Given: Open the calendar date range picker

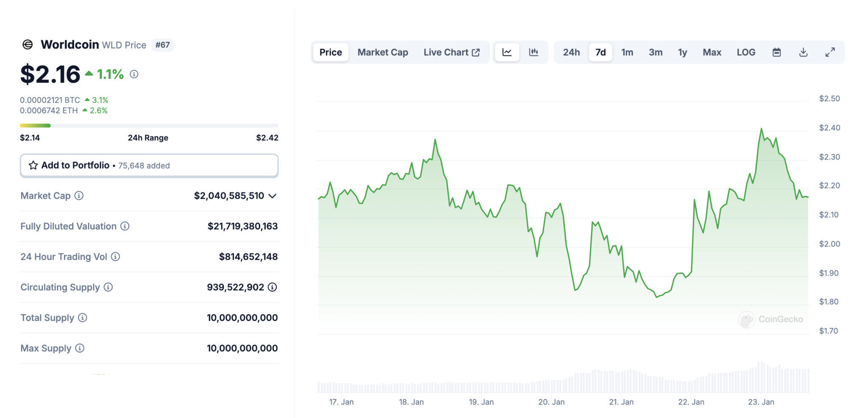Looking at the screenshot, I should point(776,53).
